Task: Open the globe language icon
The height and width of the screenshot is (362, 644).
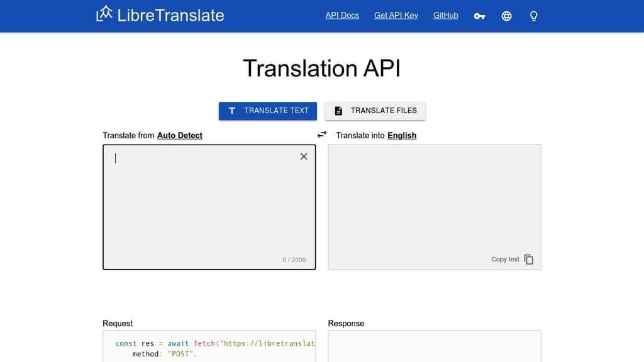Action: click(x=506, y=16)
